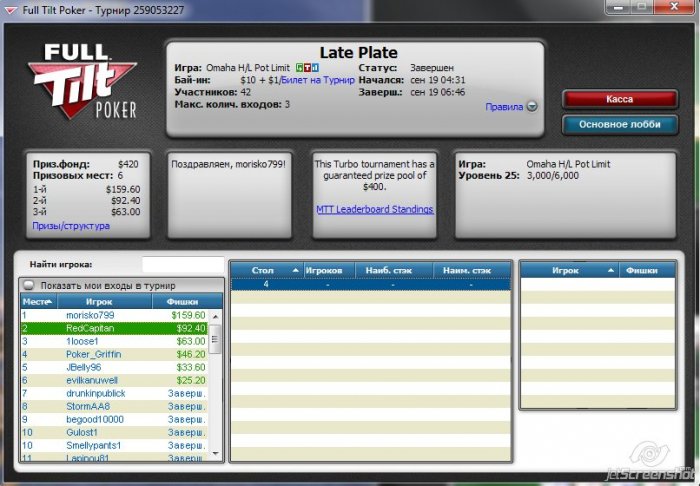Sort right panel by Фишки column

pos(647,270)
